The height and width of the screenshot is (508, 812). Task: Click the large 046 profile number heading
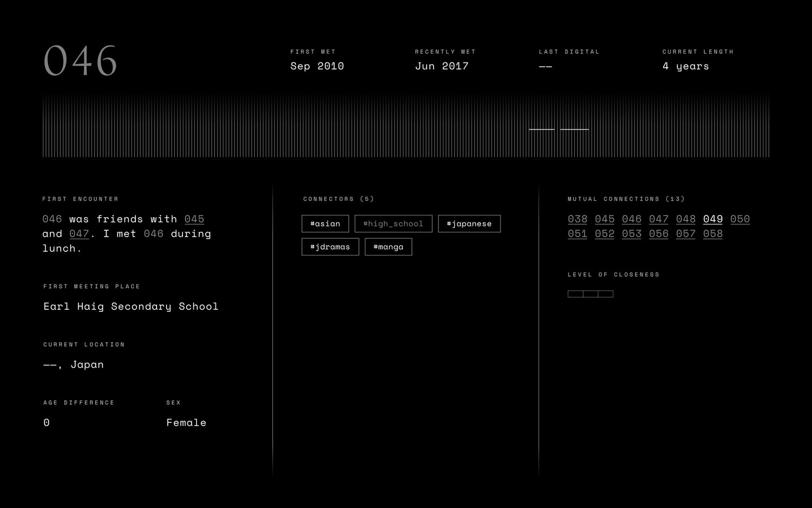click(x=80, y=61)
